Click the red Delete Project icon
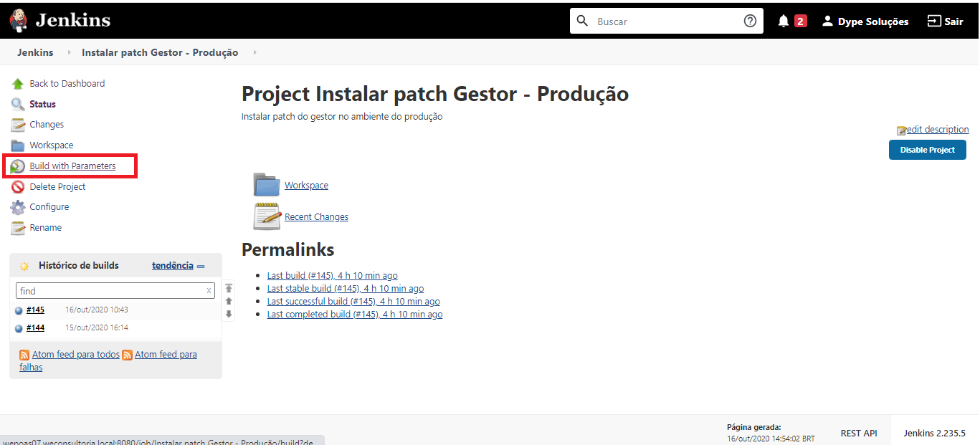The height and width of the screenshot is (445, 980). tap(18, 187)
